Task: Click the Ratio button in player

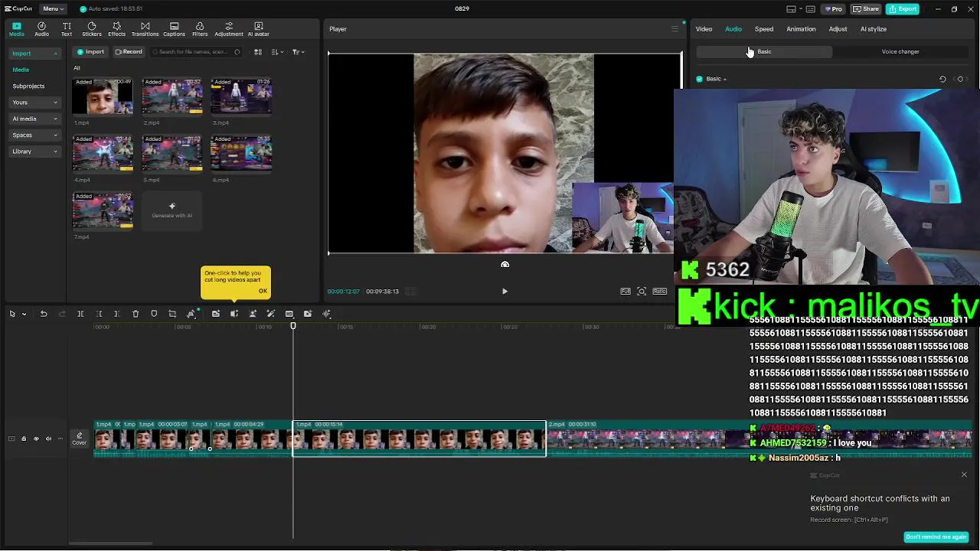Action: [659, 291]
